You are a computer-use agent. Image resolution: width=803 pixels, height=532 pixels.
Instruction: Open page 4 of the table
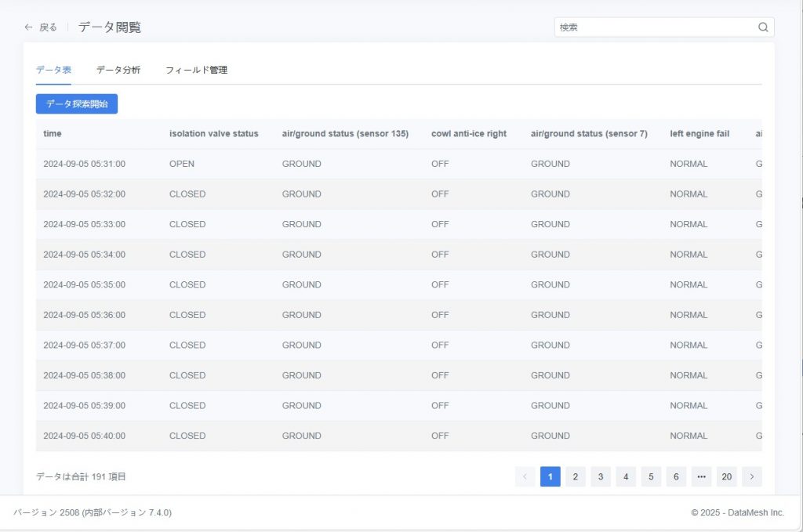point(626,476)
